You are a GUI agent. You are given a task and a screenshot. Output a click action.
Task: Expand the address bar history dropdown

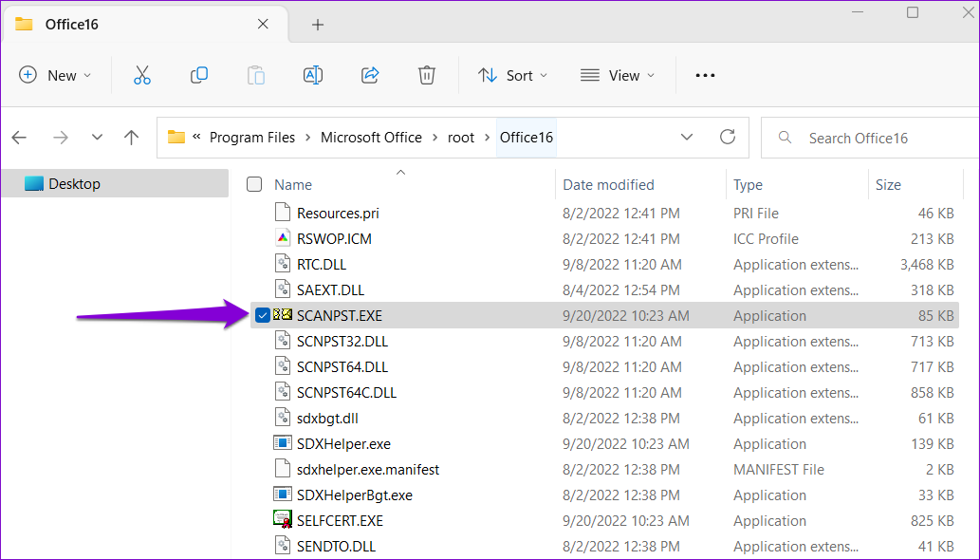(x=687, y=137)
